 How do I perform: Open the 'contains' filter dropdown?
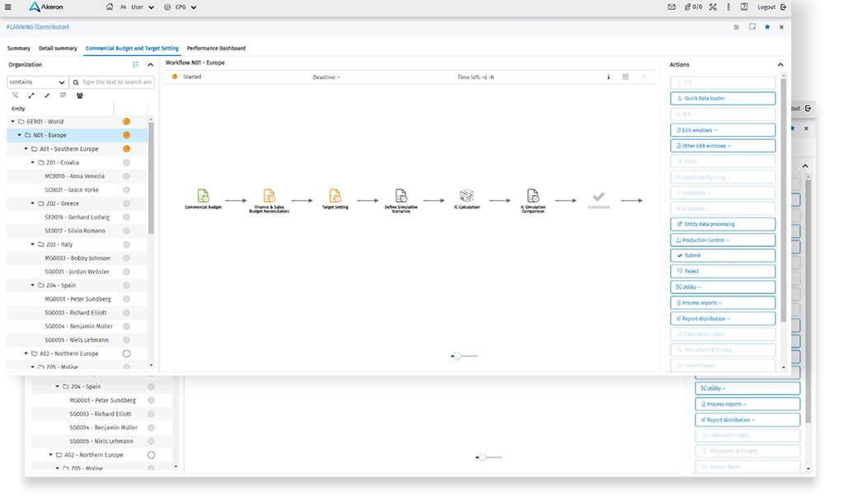point(38,82)
